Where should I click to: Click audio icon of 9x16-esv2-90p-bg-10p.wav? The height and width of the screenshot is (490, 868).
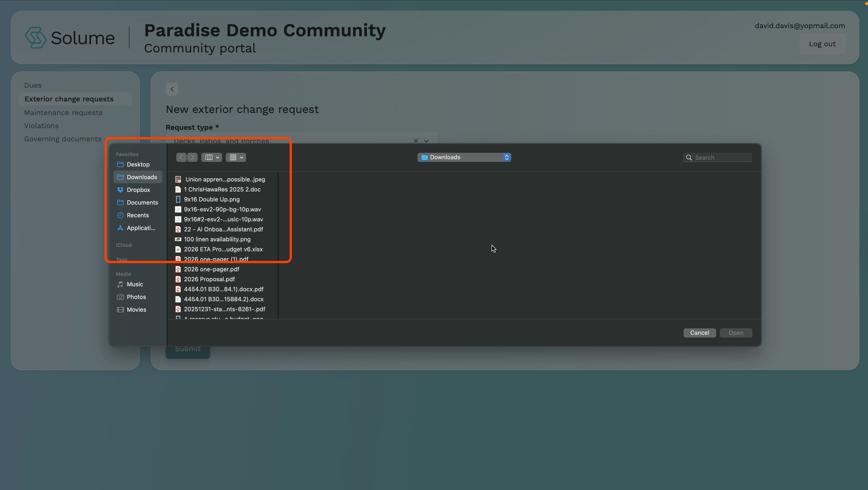coord(178,209)
